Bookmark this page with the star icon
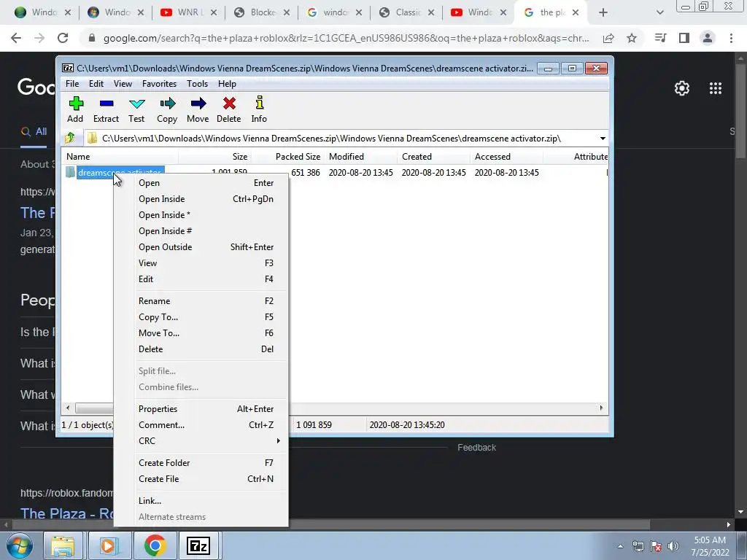Viewport: 747px width, 560px height. tap(632, 38)
